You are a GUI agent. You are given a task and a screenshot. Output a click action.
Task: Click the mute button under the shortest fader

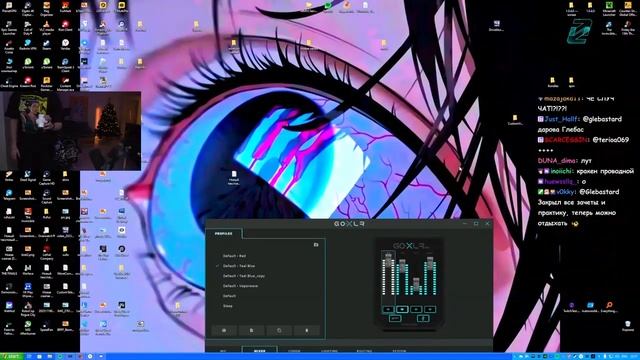[416, 309]
